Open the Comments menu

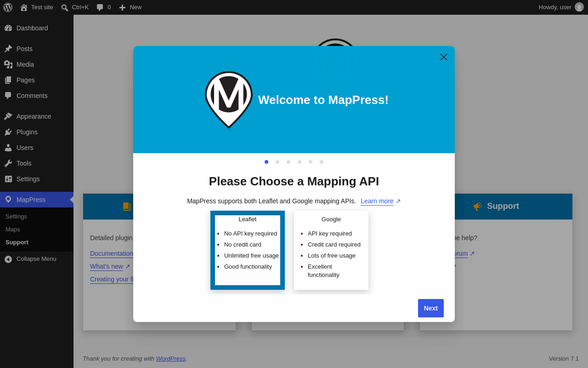tap(37, 96)
